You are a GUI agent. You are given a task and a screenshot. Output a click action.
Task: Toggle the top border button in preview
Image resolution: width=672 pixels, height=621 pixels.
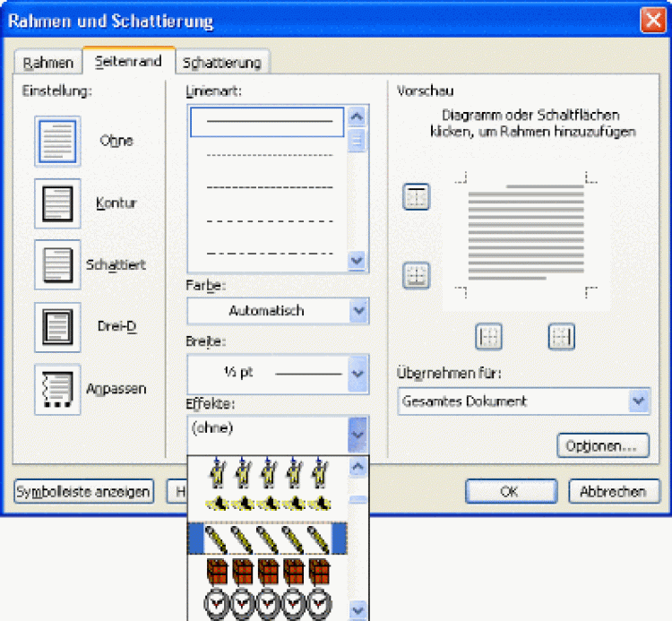coord(417,197)
